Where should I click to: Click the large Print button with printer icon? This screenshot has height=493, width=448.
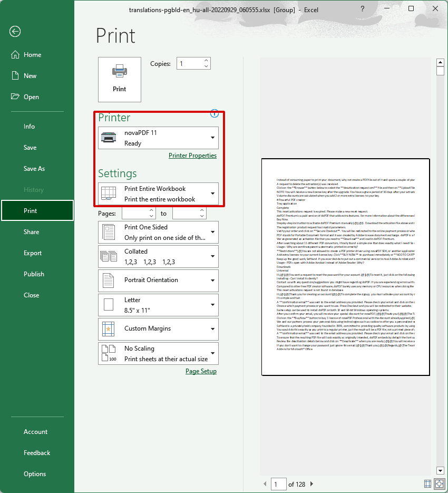pos(119,80)
